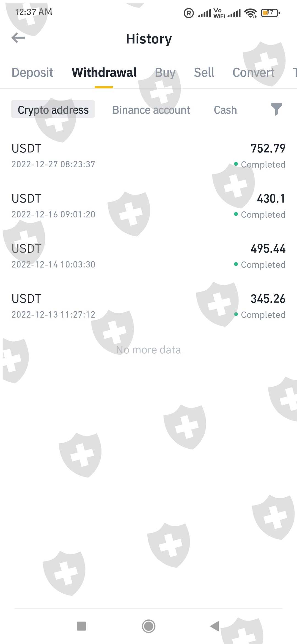Switch to the Sell tab
Image resolution: width=297 pixels, height=644 pixels.
pyautogui.click(x=204, y=73)
